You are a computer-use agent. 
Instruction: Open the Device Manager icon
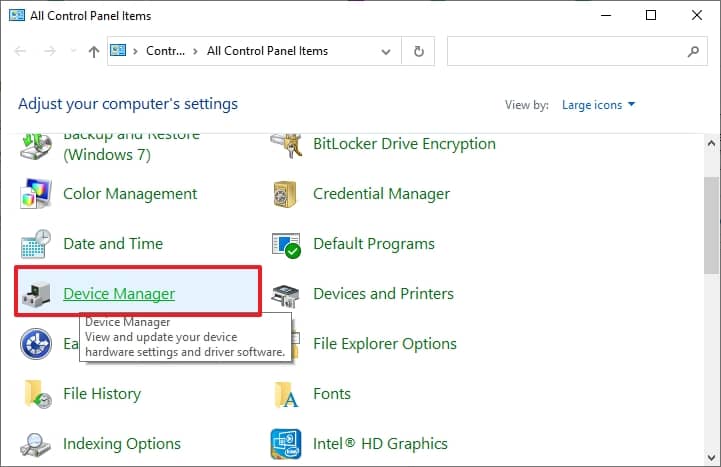click(36, 294)
